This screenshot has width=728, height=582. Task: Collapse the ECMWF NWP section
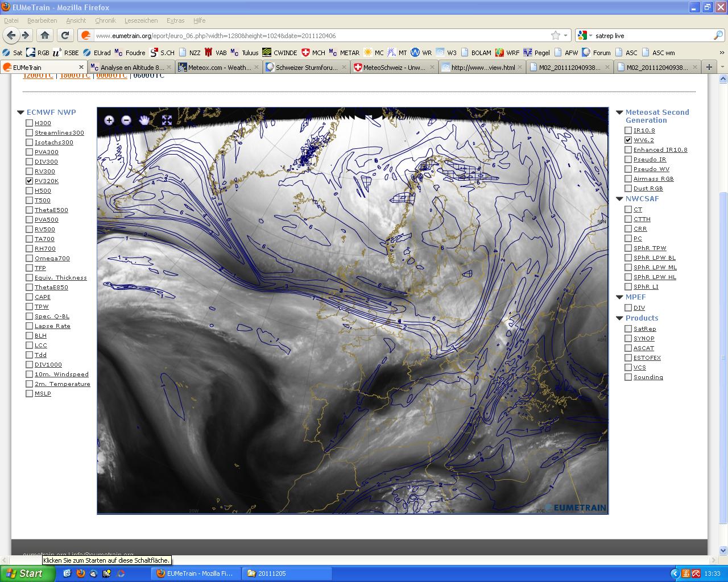pos(20,113)
